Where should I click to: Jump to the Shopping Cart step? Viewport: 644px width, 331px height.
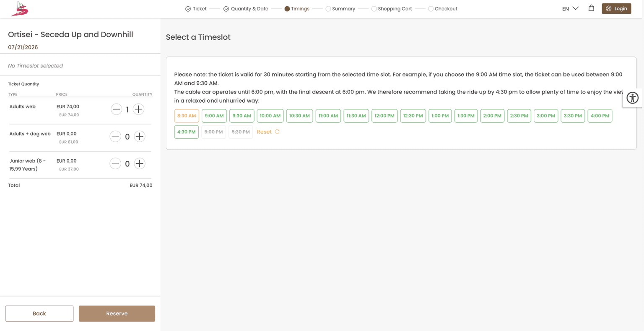click(x=392, y=9)
